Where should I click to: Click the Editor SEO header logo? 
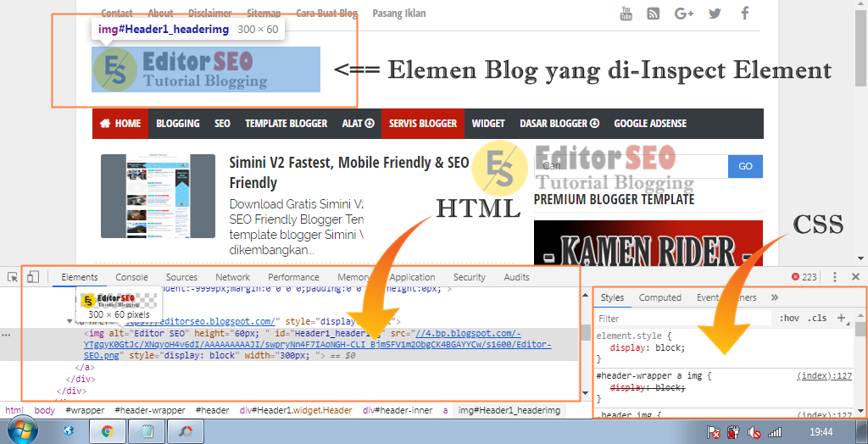tap(206, 69)
